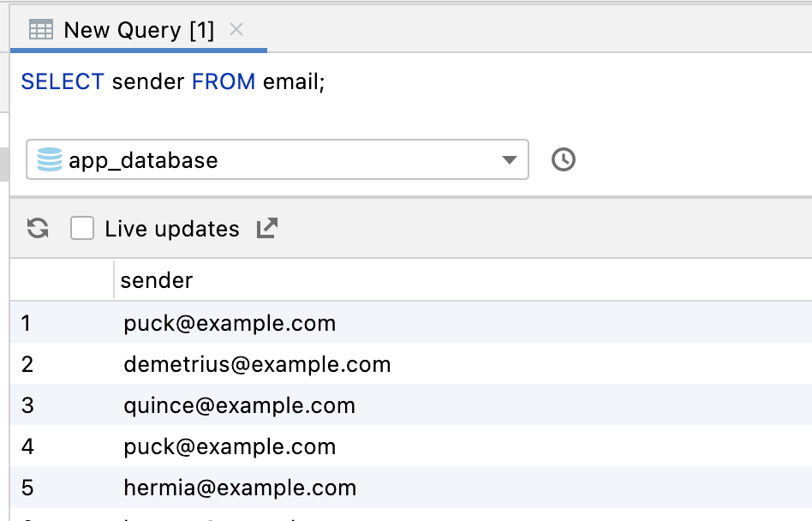Click the Live updates label

pyautogui.click(x=172, y=229)
